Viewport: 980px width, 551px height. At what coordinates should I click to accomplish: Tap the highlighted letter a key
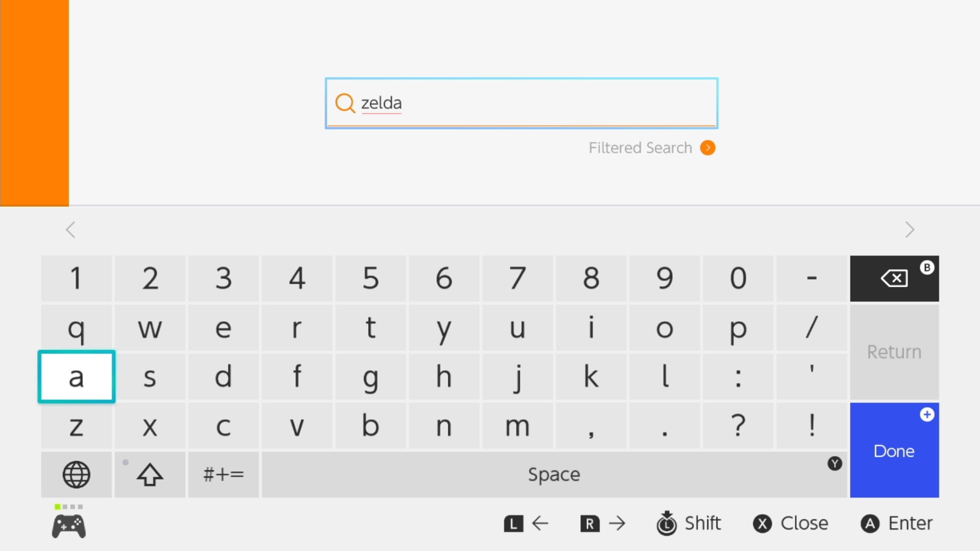[x=77, y=377]
